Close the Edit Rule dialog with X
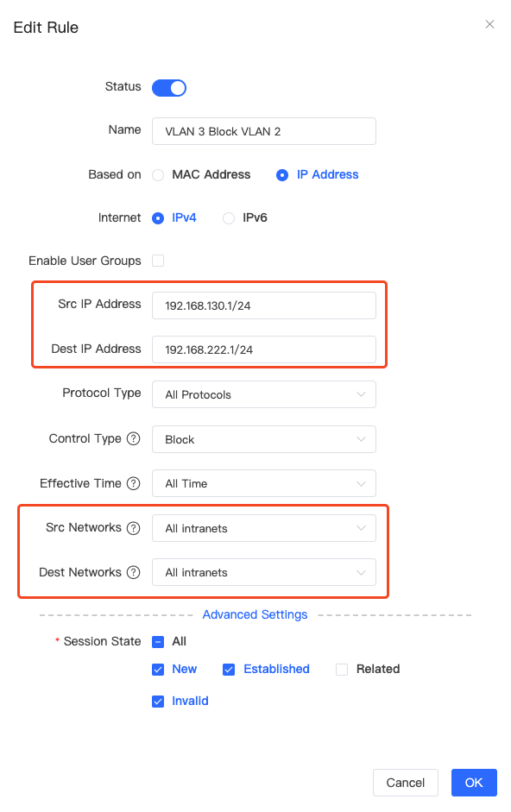511x812 pixels. pos(489,24)
